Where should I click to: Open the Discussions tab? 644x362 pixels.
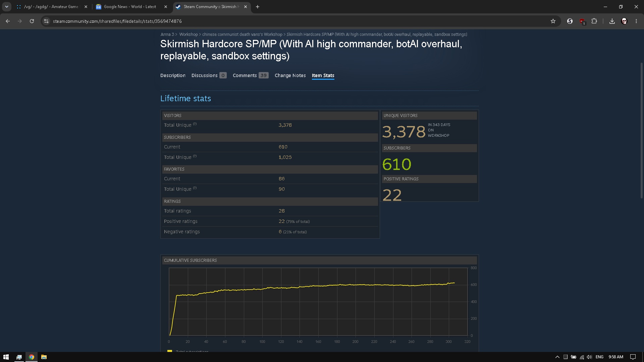pyautogui.click(x=209, y=75)
